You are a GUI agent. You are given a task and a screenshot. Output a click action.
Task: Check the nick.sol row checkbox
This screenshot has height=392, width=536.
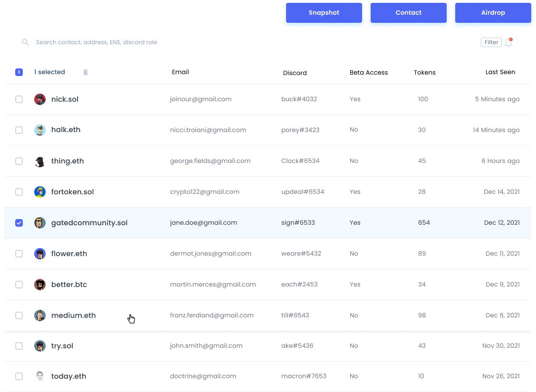point(19,99)
